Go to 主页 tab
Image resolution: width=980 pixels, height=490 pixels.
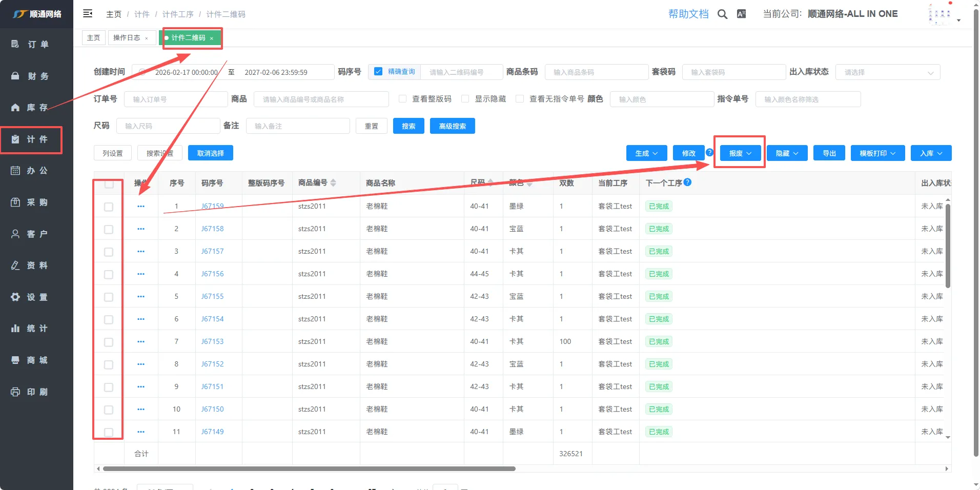pos(93,38)
